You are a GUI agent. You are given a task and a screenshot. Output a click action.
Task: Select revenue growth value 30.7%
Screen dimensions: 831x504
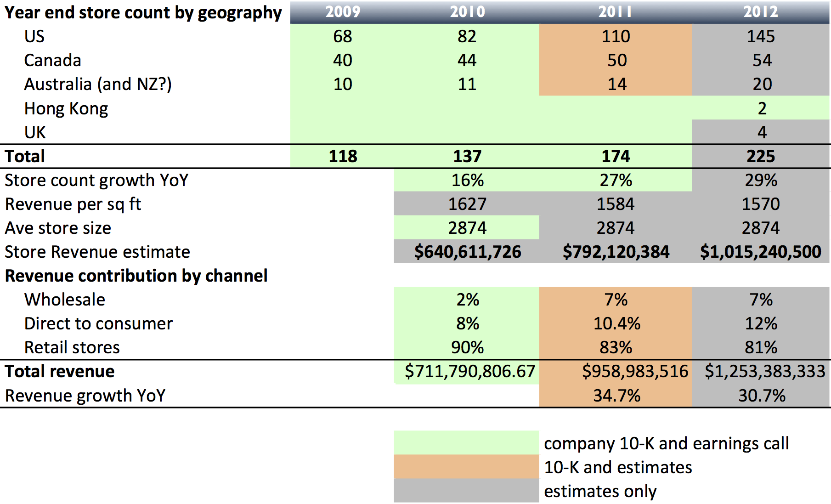tap(762, 396)
